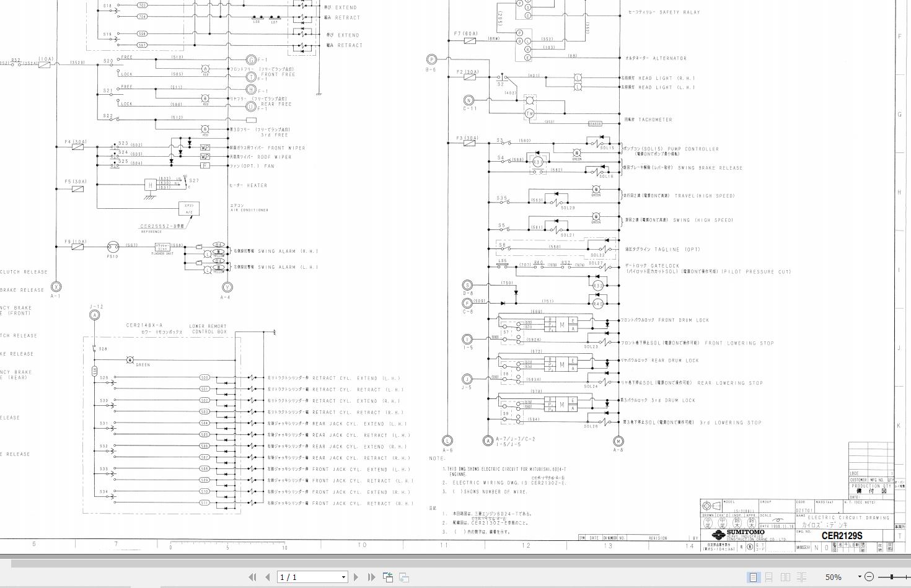Click the SWING ALARM (L.H.) label
The height and width of the screenshot is (588, 911).
[288, 268]
